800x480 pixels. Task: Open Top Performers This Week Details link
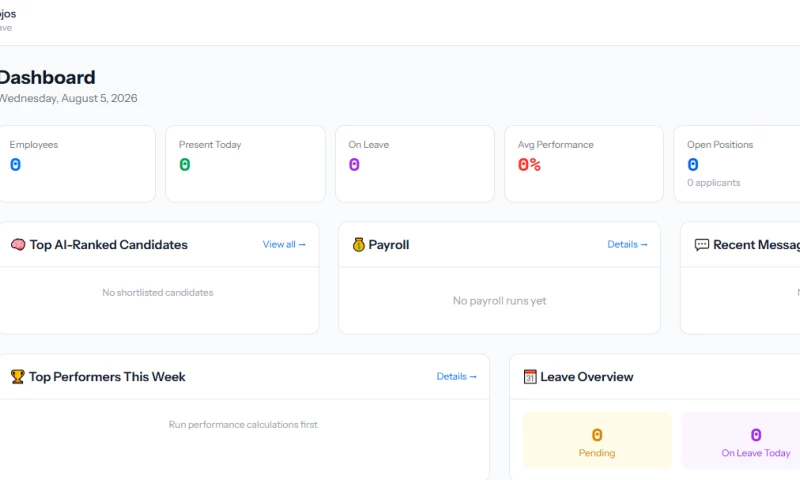[x=456, y=376]
